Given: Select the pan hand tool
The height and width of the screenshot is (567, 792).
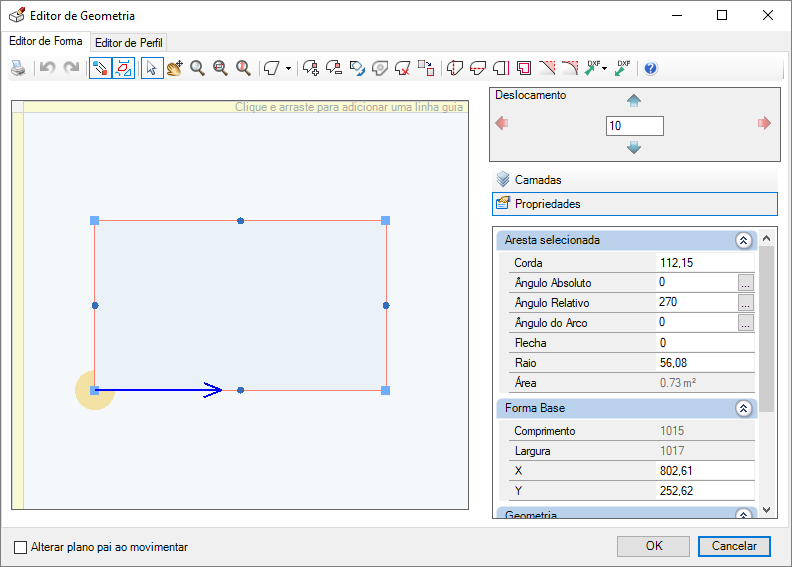Looking at the screenshot, I should coord(175,68).
